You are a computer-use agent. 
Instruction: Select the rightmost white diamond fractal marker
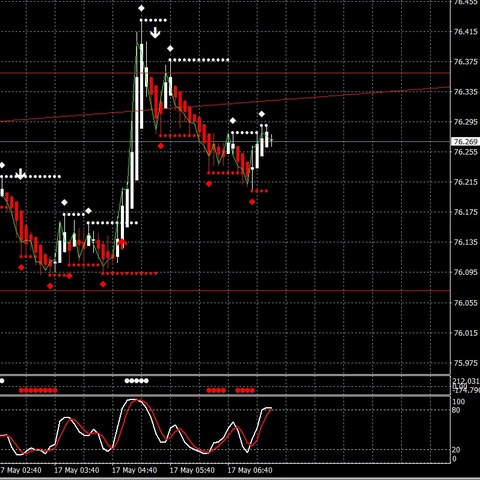click(x=262, y=114)
